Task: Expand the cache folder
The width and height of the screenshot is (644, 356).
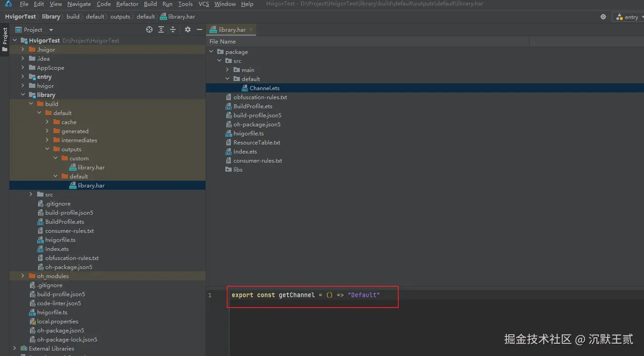Action: (48, 122)
